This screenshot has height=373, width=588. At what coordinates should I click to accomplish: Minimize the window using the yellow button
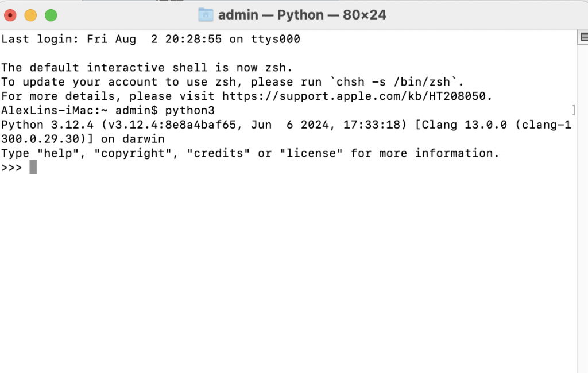coord(30,15)
